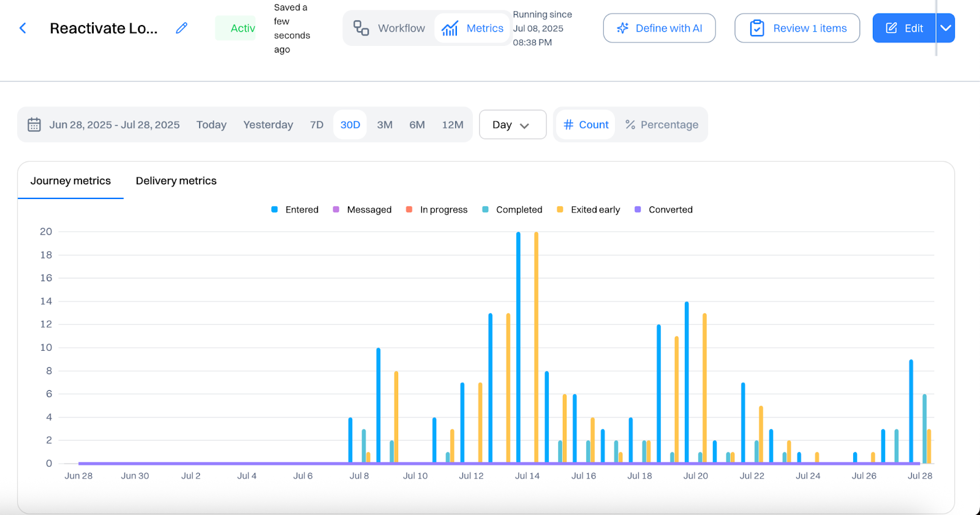Expand the Edit button dropdown arrow
The width and height of the screenshot is (980, 515).
[946, 28]
